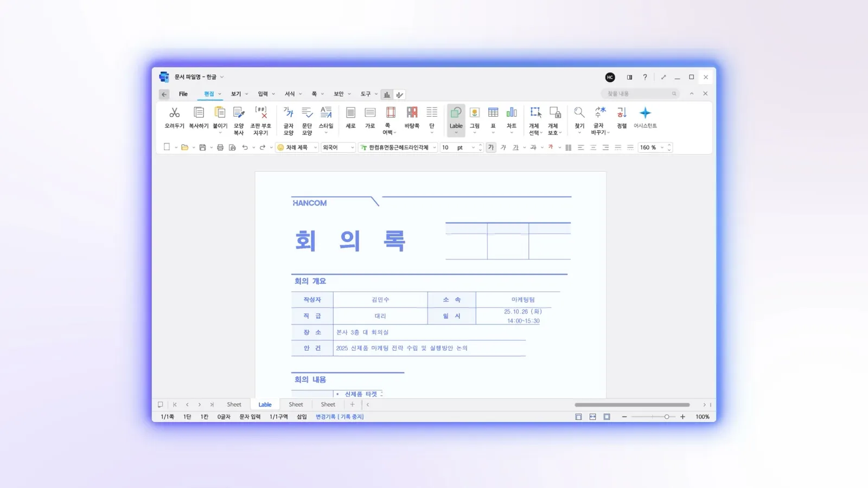The image size is (868, 488).
Task: Click the 오려두기 (cut) scissors icon
Action: pos(174,112)
